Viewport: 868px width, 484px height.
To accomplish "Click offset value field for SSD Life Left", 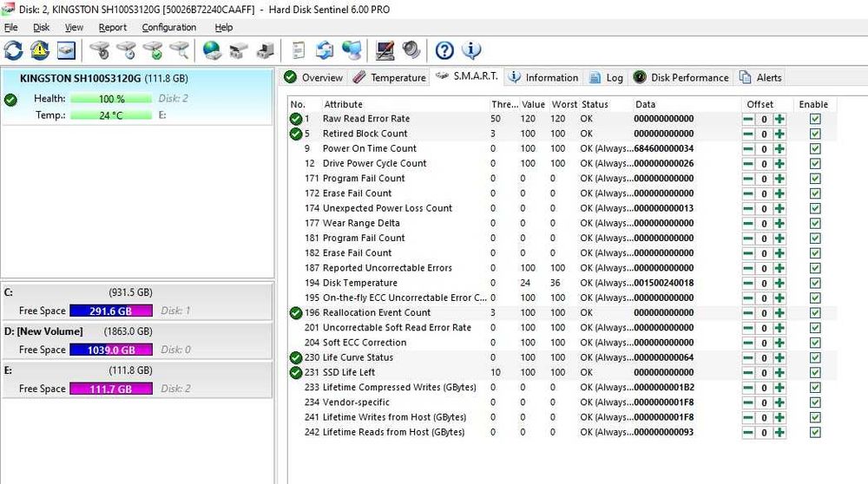I will pos(764,373).
